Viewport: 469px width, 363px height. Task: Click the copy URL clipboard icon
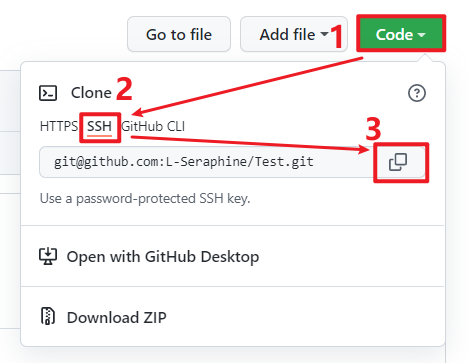(398, 162)
